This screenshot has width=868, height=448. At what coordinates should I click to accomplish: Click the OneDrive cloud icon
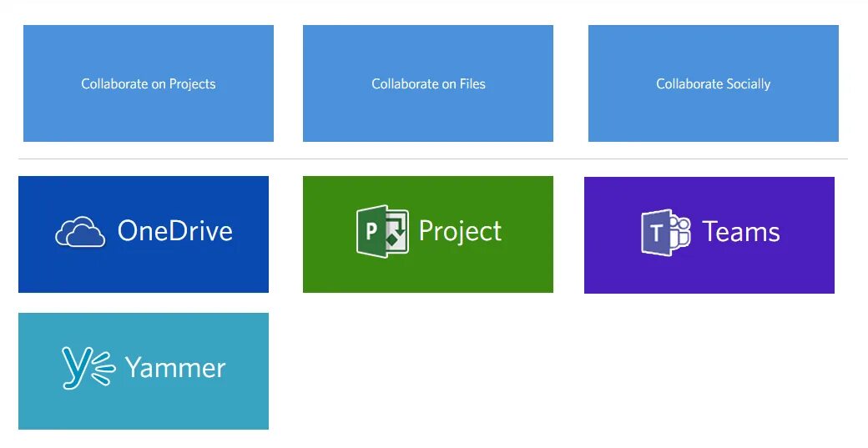click(x=80, y=232)
